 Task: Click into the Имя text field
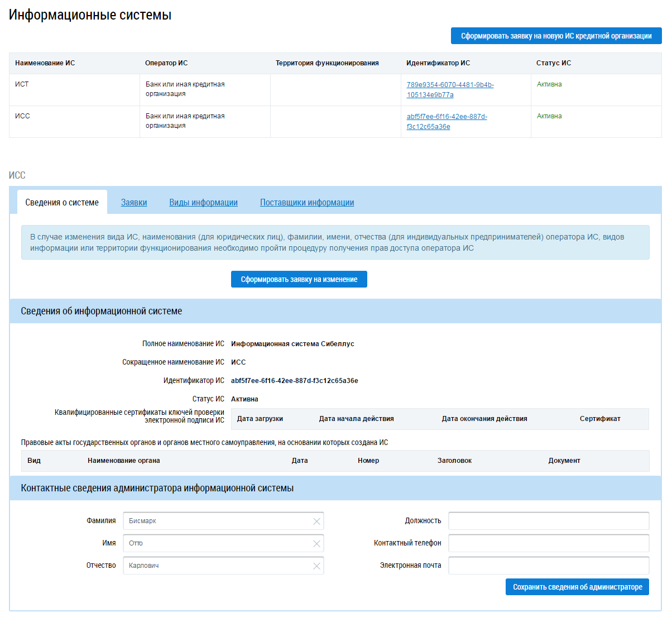tap(218, 543)
